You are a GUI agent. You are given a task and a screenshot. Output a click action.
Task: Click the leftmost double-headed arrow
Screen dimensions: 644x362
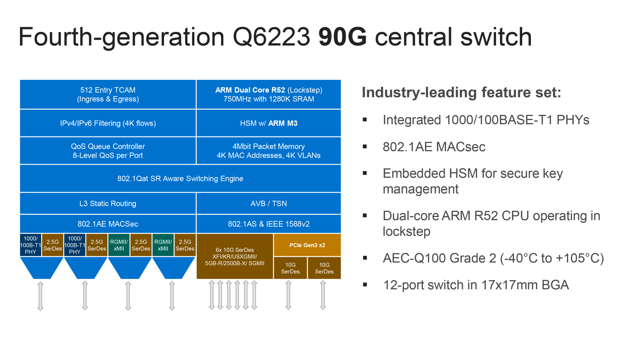click(40, 296)
